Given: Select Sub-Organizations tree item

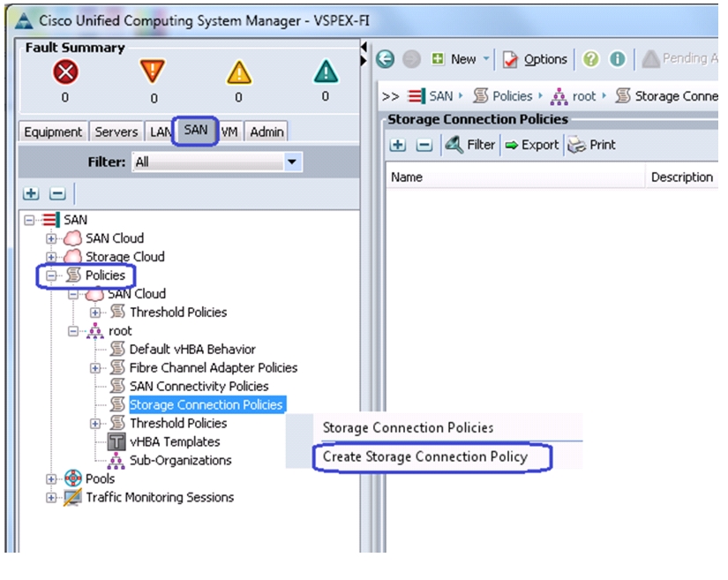Looking at the screenshot, I should (x=180, y=460).
